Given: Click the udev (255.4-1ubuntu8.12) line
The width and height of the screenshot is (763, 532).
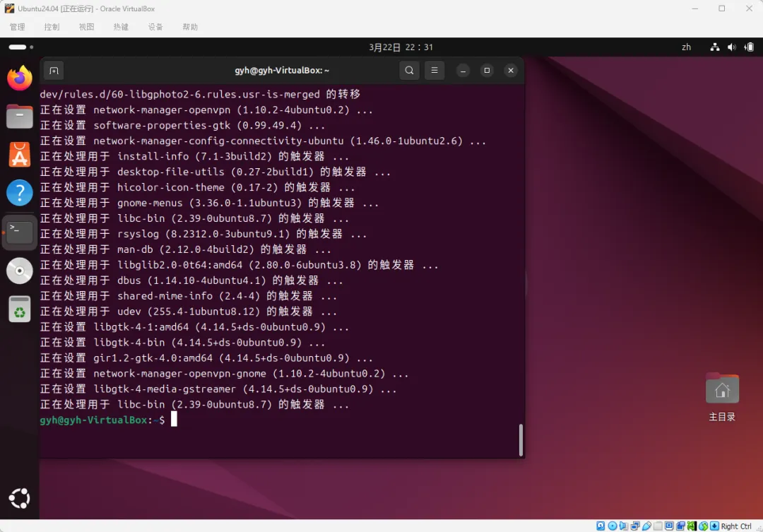Looking at the screenshot, I should click(189, 312).
